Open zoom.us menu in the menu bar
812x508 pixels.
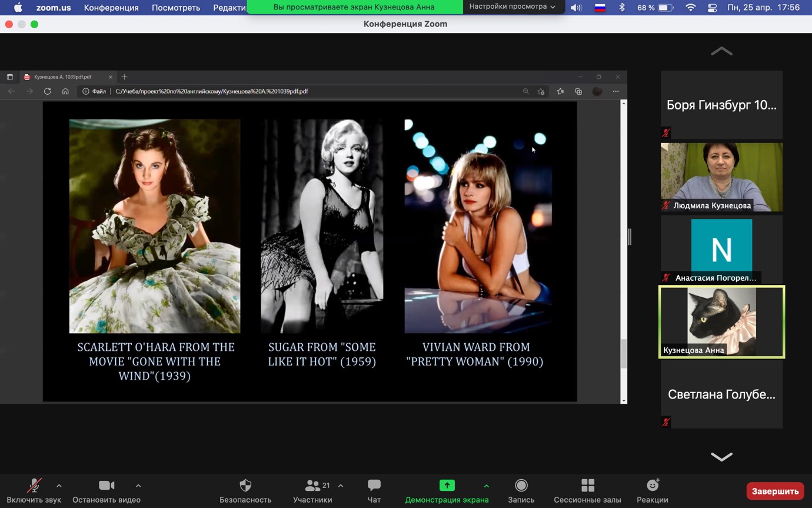coord(54,8)
